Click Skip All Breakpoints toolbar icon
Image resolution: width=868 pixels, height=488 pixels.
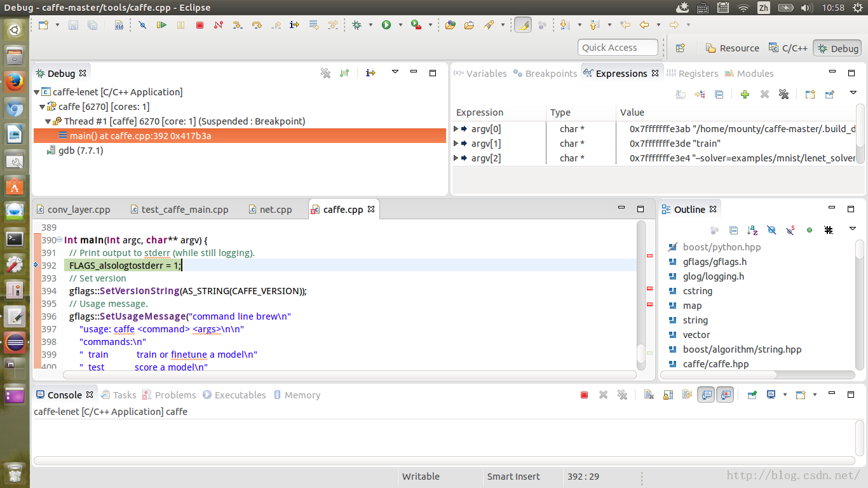coord(142,25)
